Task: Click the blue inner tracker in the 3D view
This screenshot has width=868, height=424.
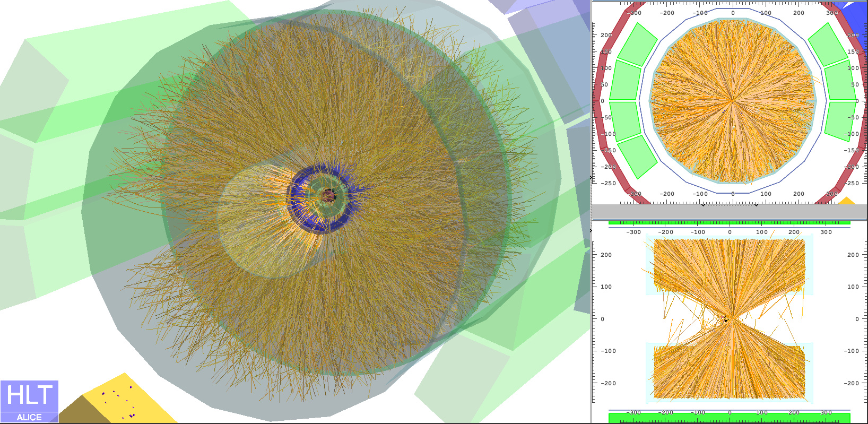Action: click(x=320, y=198)
